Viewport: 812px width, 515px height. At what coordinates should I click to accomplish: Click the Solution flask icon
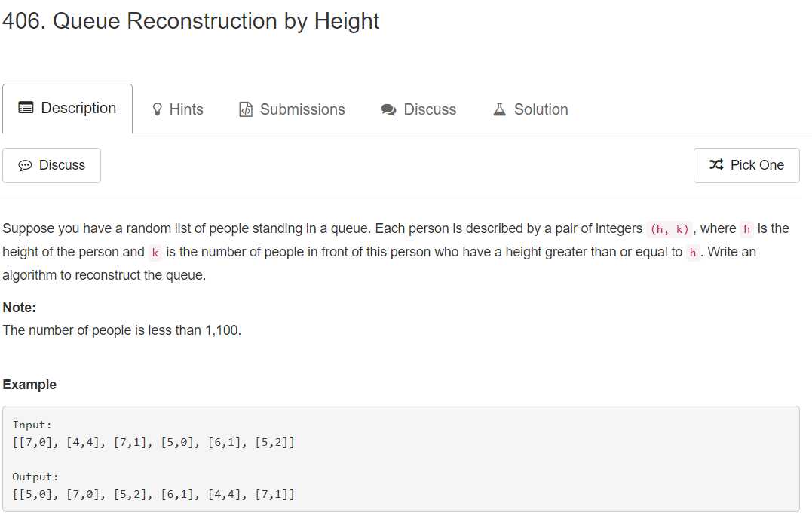[x=499, y=109]
